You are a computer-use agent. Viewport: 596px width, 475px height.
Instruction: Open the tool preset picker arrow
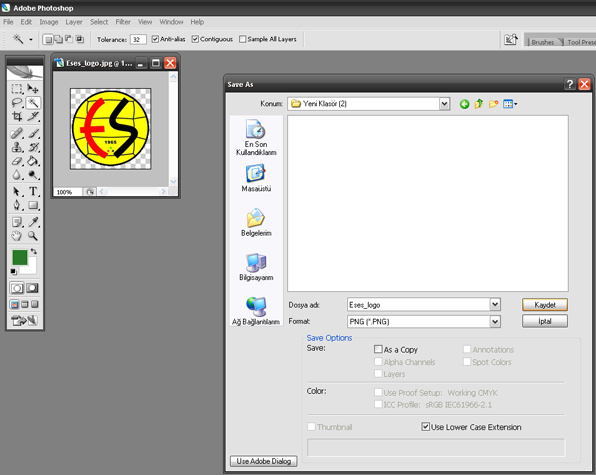click(31, 40)
